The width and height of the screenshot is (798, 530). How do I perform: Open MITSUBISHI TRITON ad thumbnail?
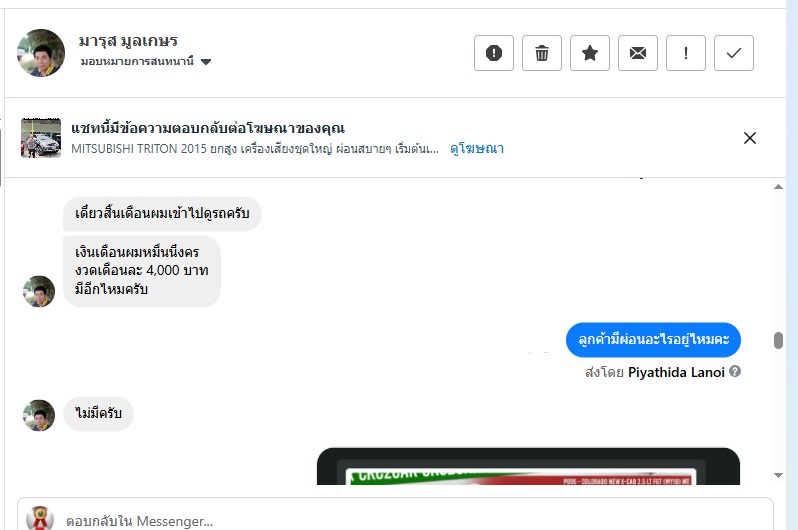(41, 138)
